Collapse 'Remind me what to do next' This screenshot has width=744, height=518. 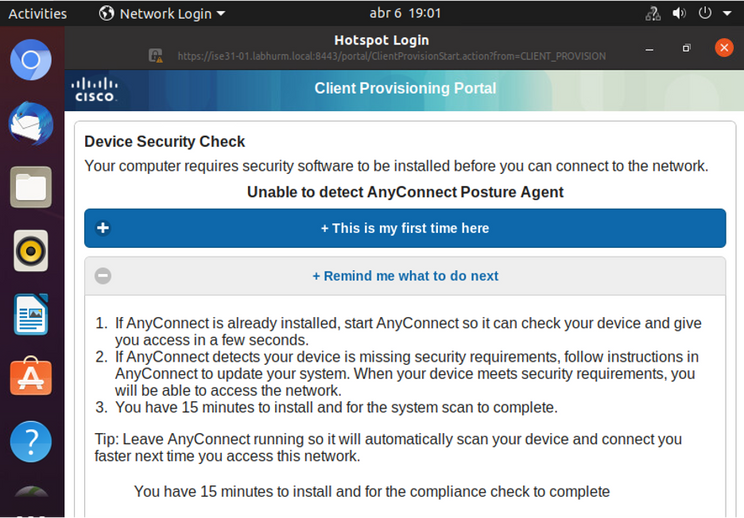(x=405, y=276)
